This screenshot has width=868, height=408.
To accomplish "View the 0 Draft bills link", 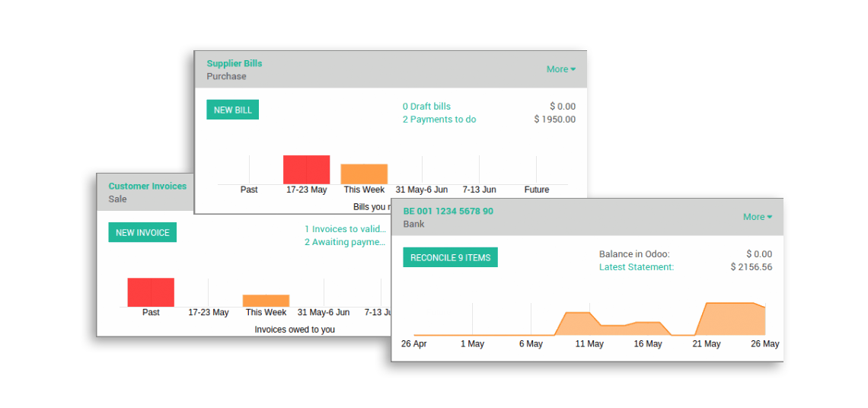I will click(x=426, y=107).
